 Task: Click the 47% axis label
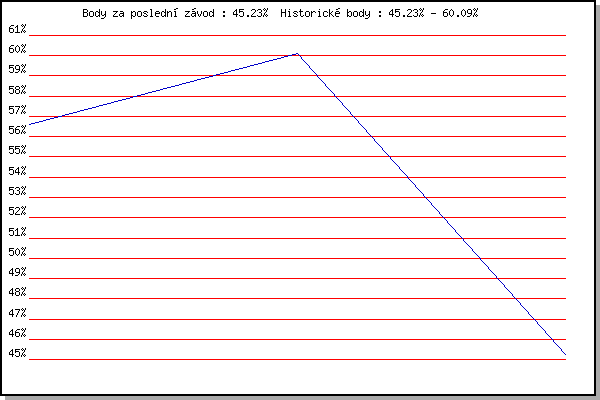point(17,313)
